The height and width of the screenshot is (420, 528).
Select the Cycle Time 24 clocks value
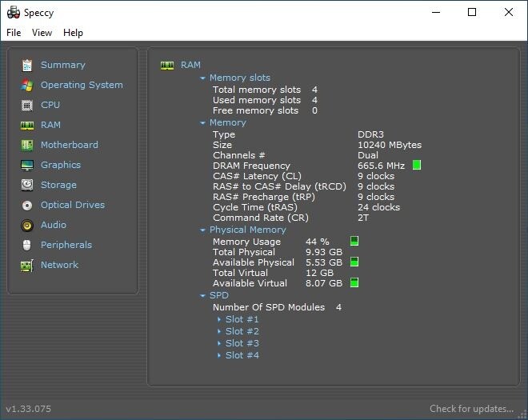[x=379, y=207]
